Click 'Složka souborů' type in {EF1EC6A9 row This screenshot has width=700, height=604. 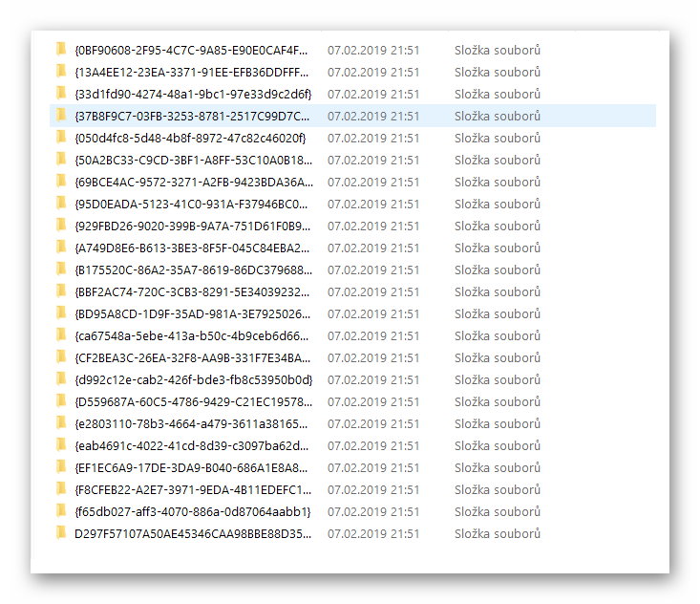click(x=498, y=467)
